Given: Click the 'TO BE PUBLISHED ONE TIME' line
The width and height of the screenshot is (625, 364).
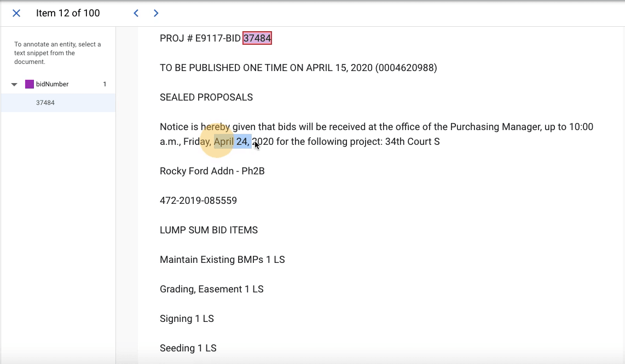Looking at the screenshot, I should 298,68.
